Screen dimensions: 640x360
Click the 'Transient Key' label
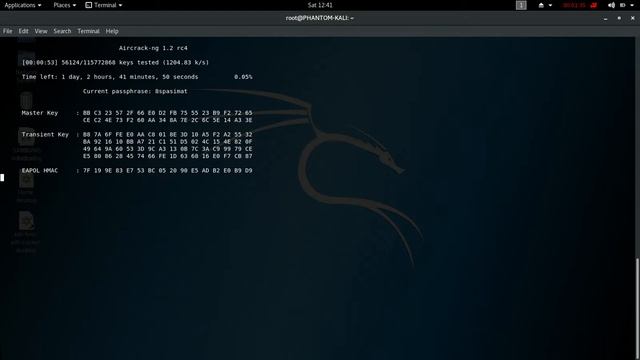[45, 134]
